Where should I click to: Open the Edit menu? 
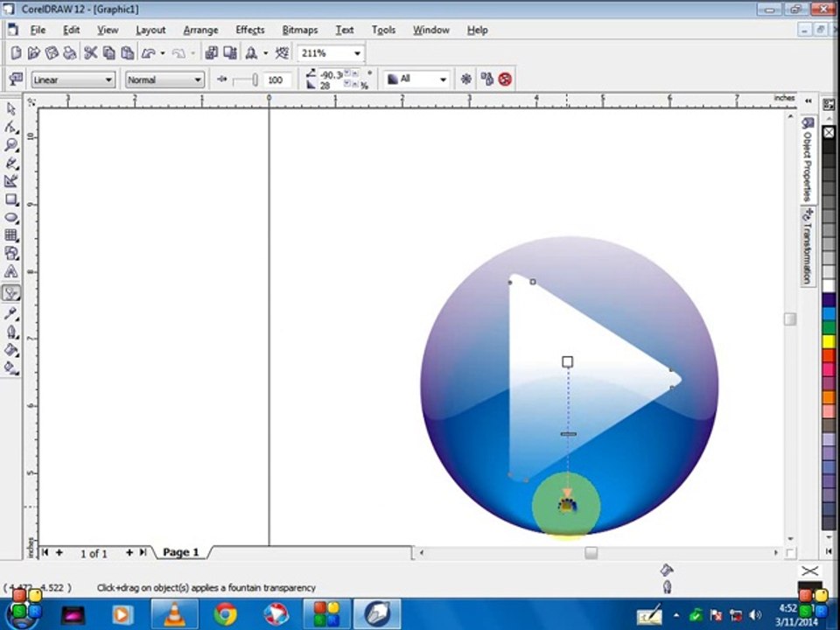point(71,30)
